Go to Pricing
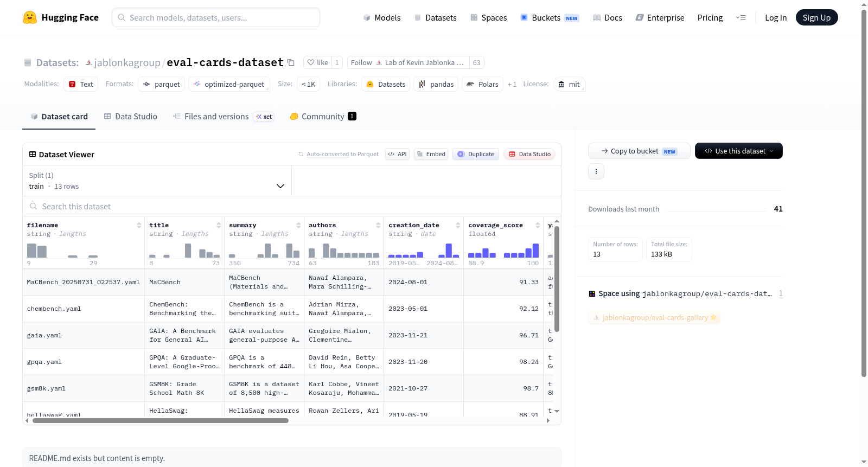Viewport: 868px width, 467px height. tap(710, 17)
